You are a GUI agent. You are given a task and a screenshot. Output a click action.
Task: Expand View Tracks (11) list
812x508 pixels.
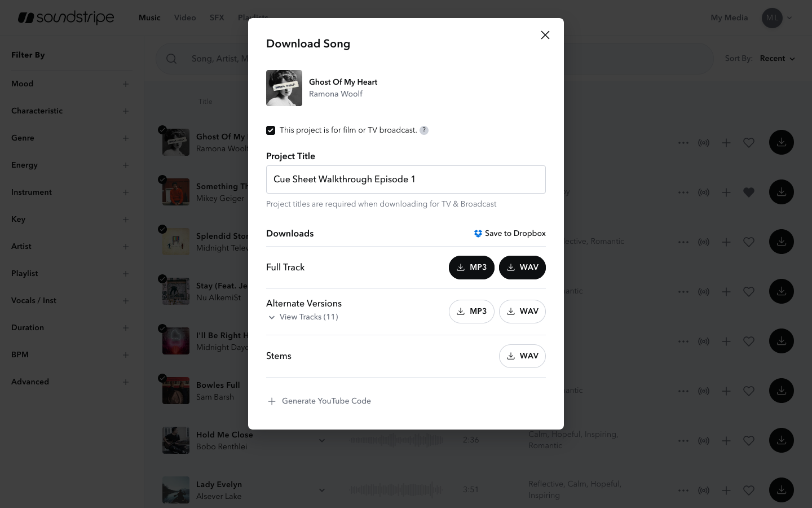click(303, 317)
